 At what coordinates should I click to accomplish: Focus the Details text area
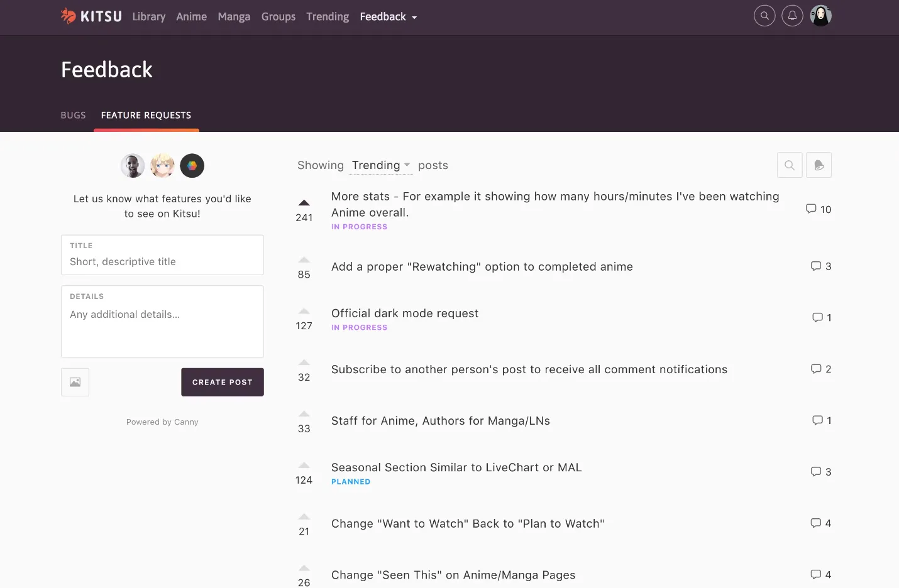pyautogui.click(x=162, y=322)
